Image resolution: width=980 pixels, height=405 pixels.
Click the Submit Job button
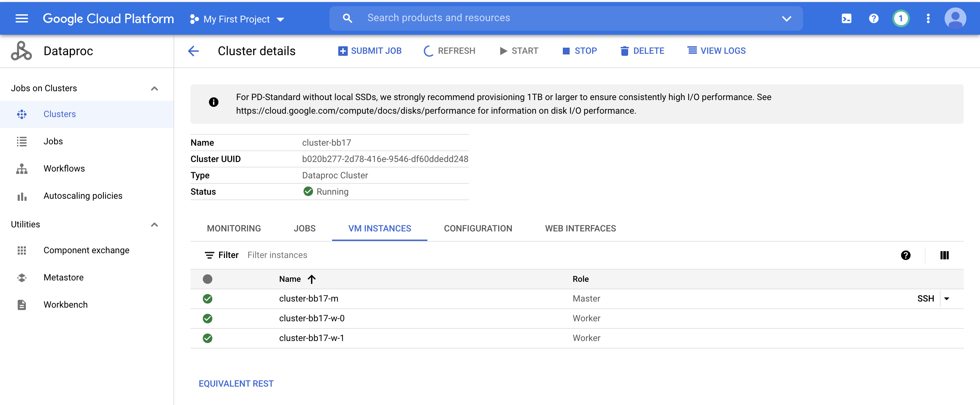(x=370, y=51)
